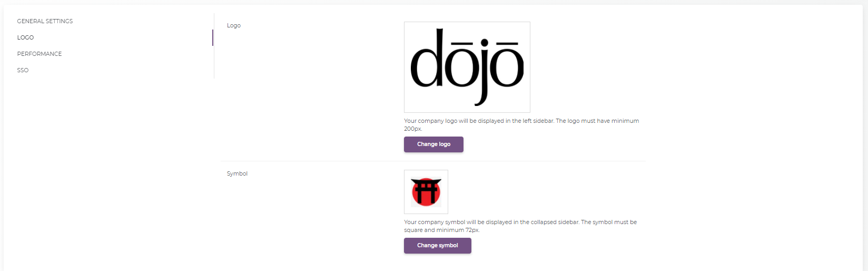
Task: Click the Symbol field label
Action: 237,173
